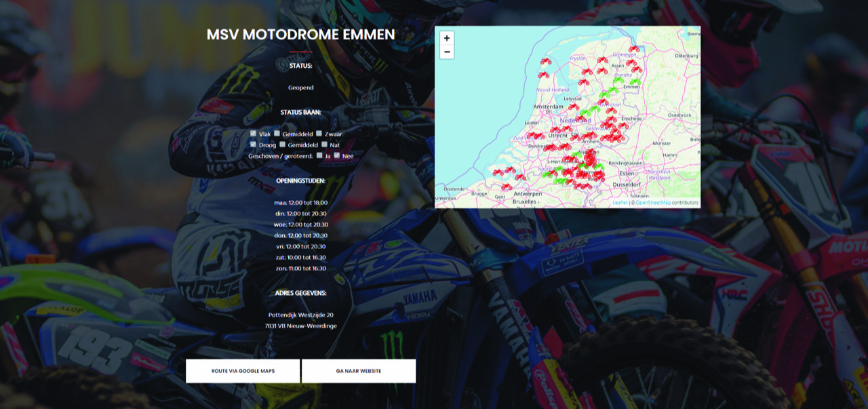
Task: Check Ja for Geschoven / geroteerd
Action: point(319,155)
